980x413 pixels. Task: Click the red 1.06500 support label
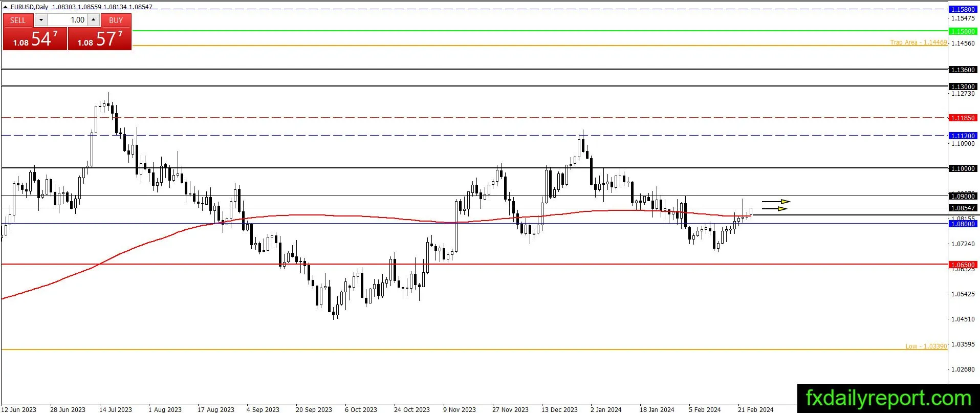(963, 265)
